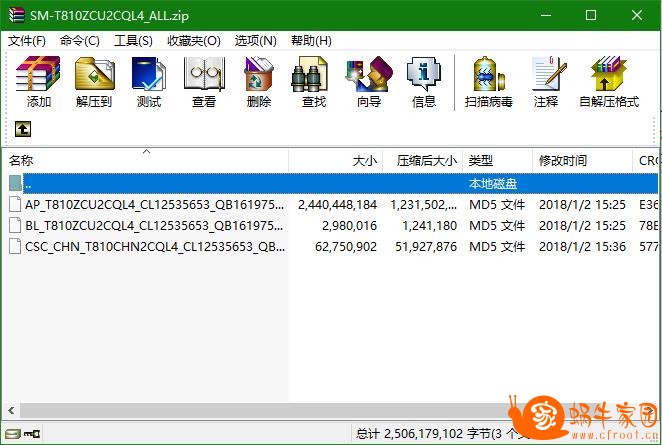662x445 pixels.
Task: Sort by CRC column header
Action: coord(646,160)
